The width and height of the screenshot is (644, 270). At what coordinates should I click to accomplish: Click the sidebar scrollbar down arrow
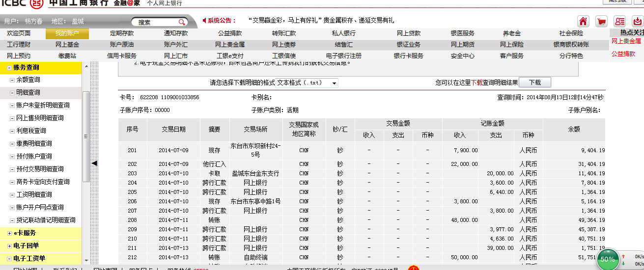click(x=86, y=260)
